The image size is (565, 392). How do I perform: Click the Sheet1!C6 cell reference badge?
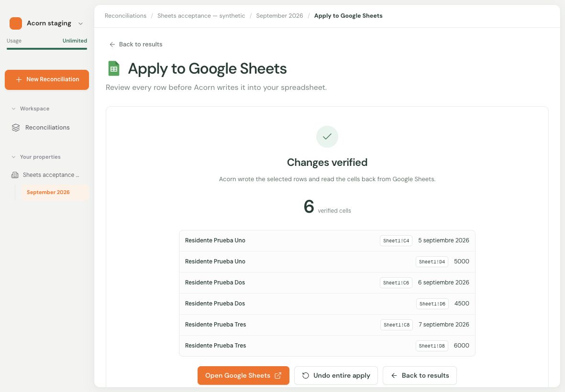coord(396,283)
